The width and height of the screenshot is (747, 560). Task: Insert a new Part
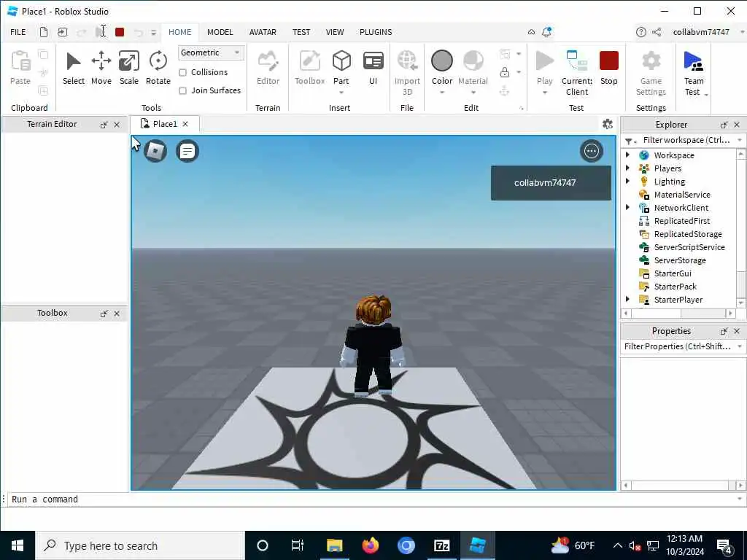[x=341, y=68]
